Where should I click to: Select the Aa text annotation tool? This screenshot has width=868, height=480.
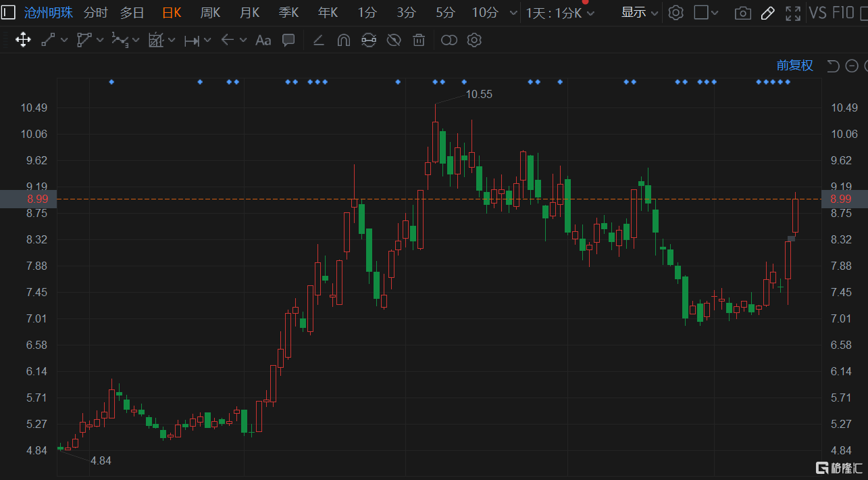click(x=263, y=41)
